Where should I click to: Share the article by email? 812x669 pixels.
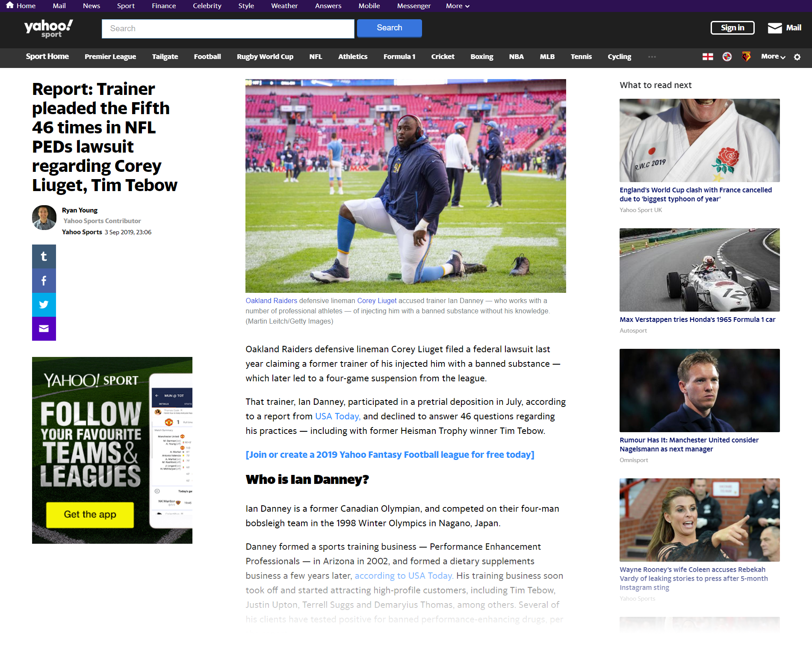44,328
